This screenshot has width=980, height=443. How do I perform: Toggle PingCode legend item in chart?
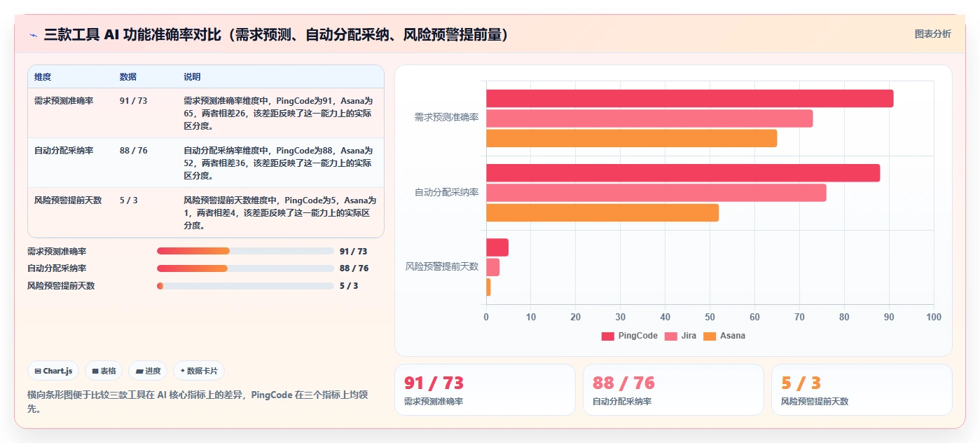pyautogui.click(x=630, y=336)
